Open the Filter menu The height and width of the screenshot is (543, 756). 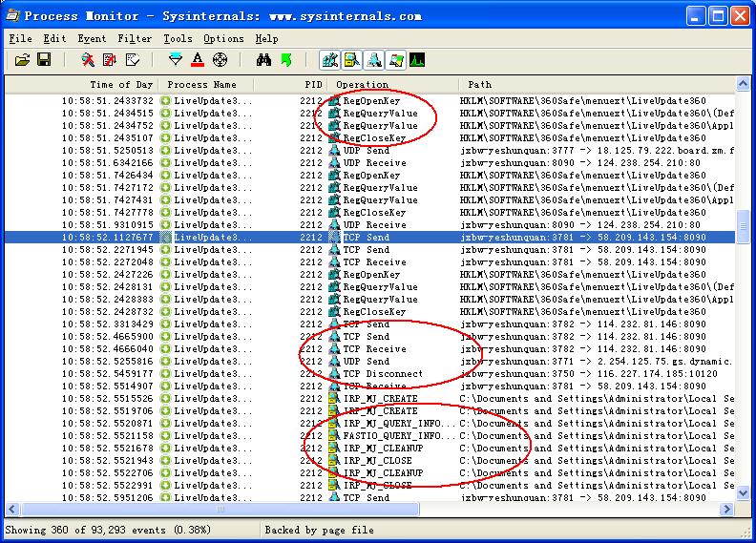(x=135, y=38)
